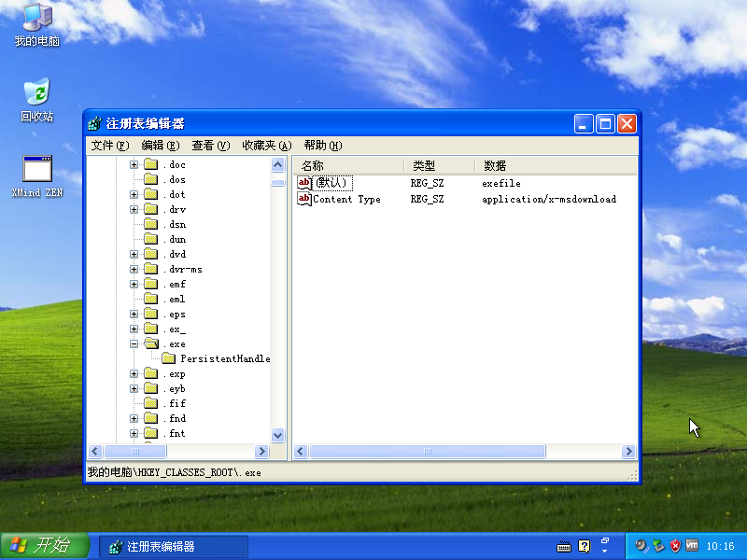Viewport: 747px width, 560px height.
Task: Select the (默认) value name
Action: point(332,183)
